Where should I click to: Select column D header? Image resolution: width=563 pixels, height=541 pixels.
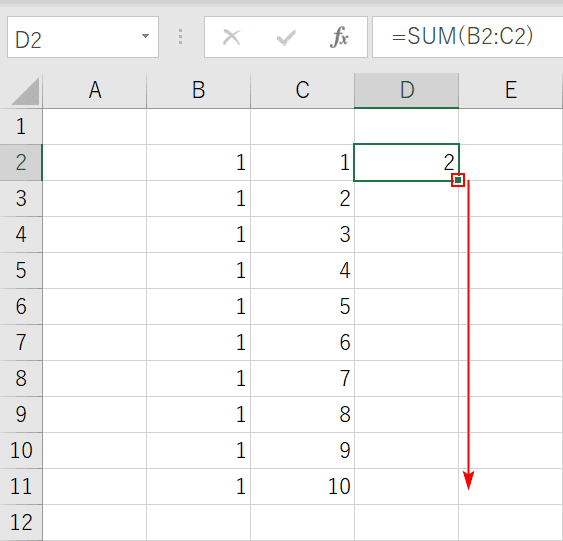coord(406,90)
